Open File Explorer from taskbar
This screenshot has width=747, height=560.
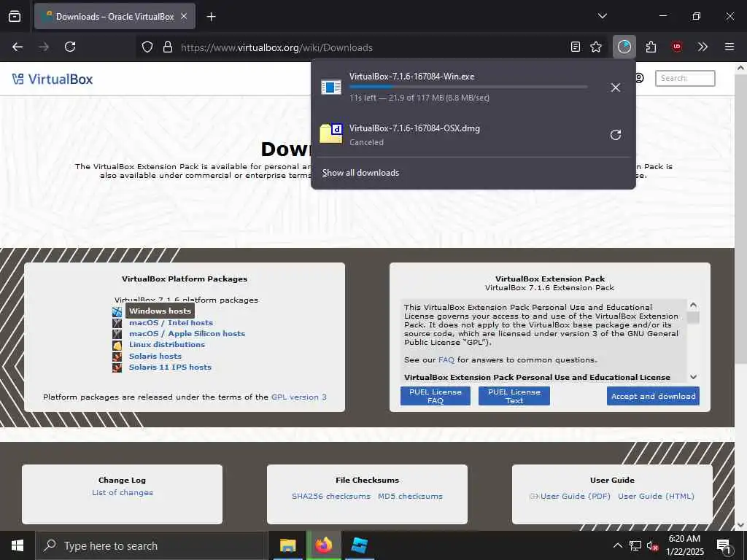[x=287, y=545]
